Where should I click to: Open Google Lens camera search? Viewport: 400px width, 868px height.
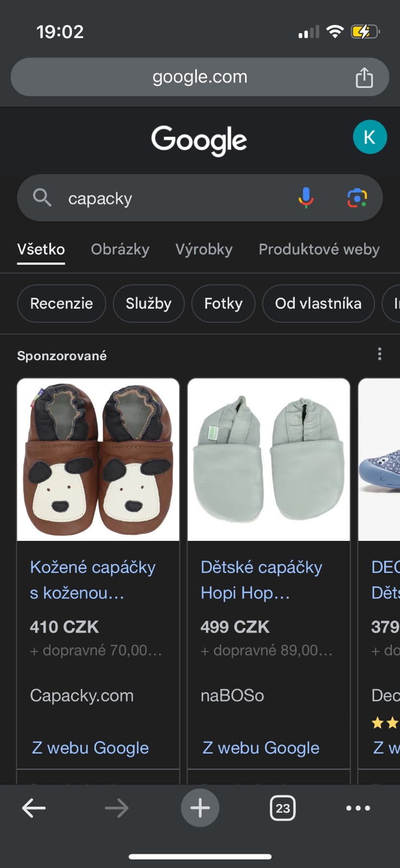point(357,198)
